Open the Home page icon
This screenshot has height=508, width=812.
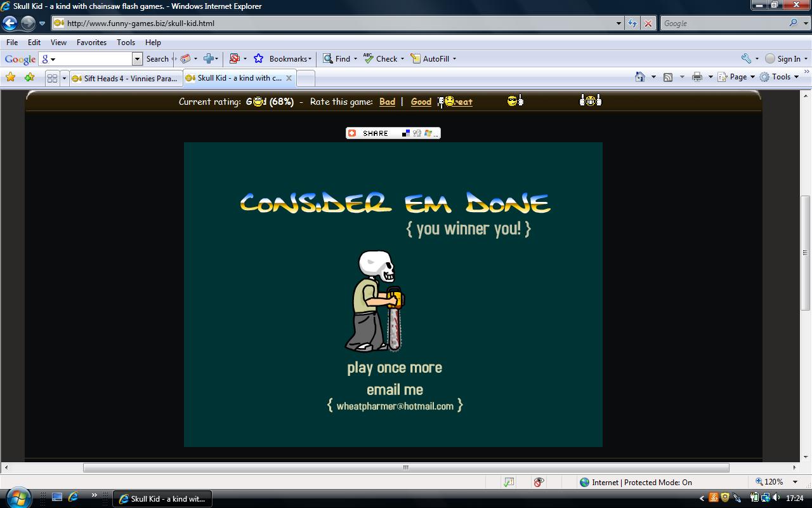tap(641, 76)
